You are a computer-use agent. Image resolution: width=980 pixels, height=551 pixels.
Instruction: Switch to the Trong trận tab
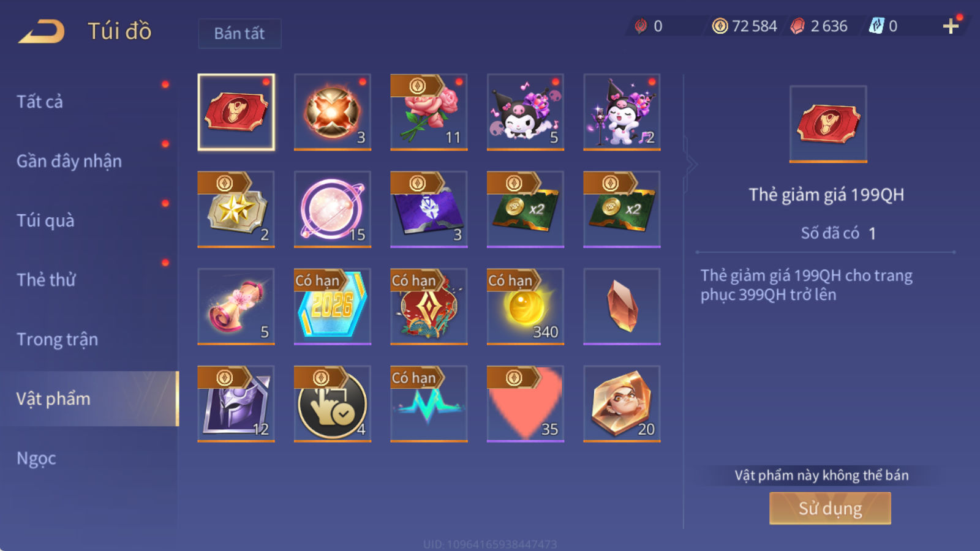click(57, 339)
